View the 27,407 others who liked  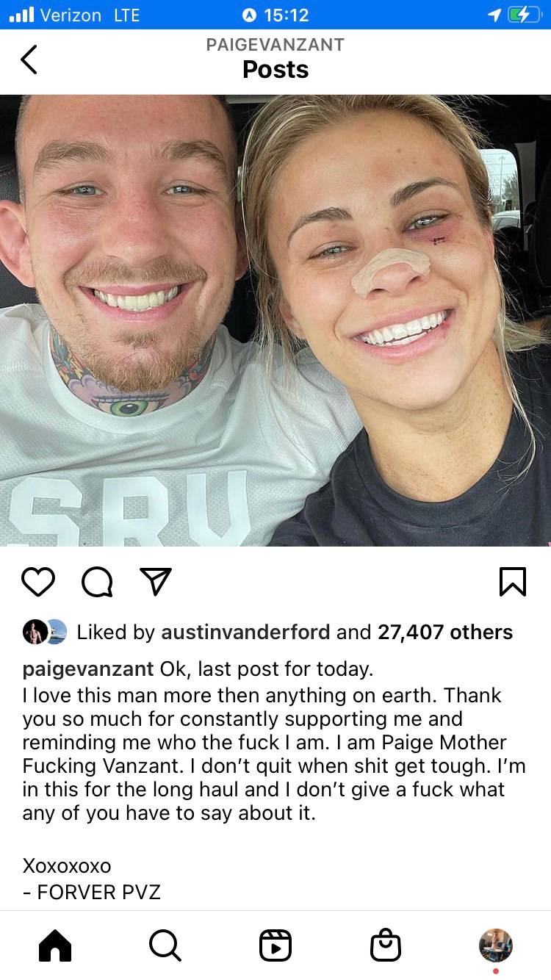coord(445,633)
